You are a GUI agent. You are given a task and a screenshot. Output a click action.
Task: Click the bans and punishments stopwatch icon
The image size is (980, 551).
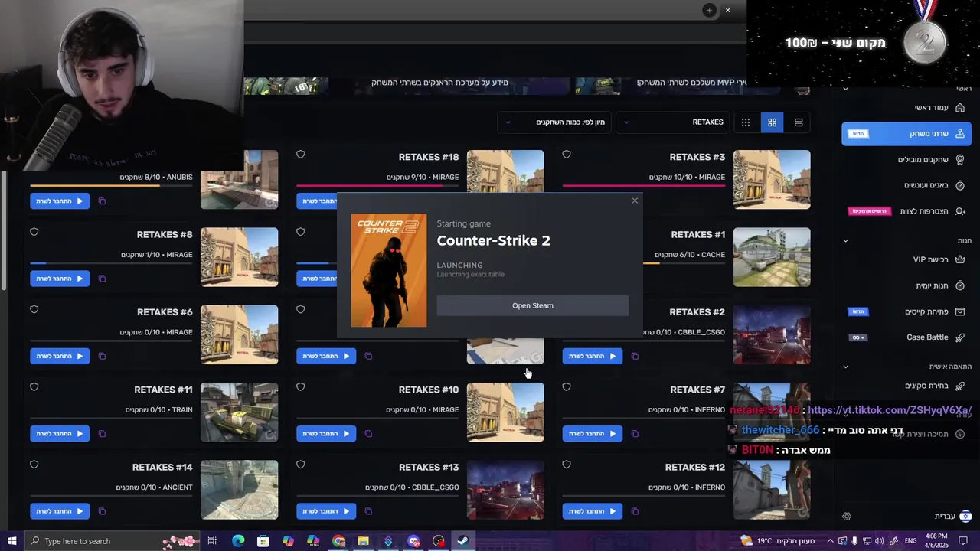pyautogui.click(x=960, y=185)
